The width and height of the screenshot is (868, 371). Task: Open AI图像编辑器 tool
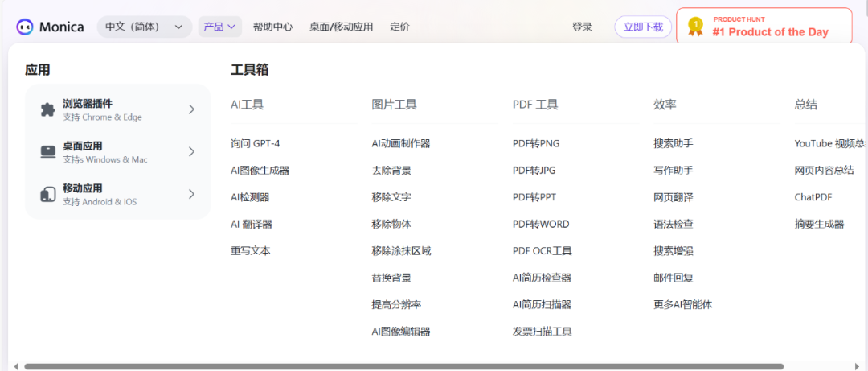pos(401,332)
